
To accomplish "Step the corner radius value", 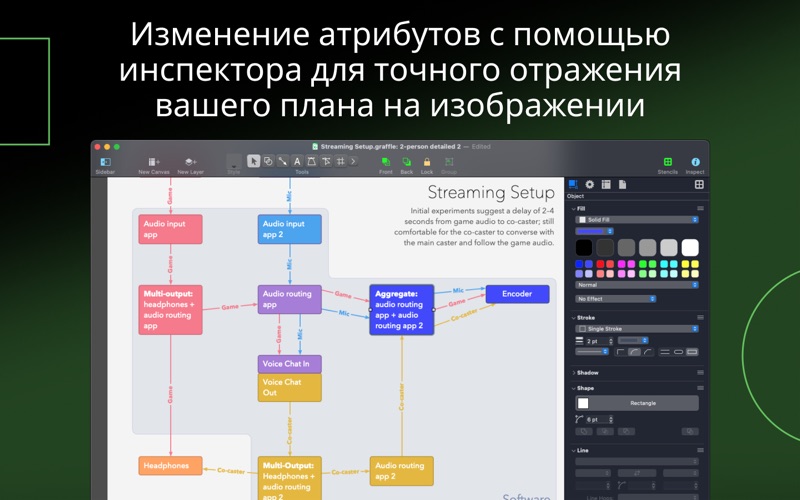I will click(x=611, y=419).
